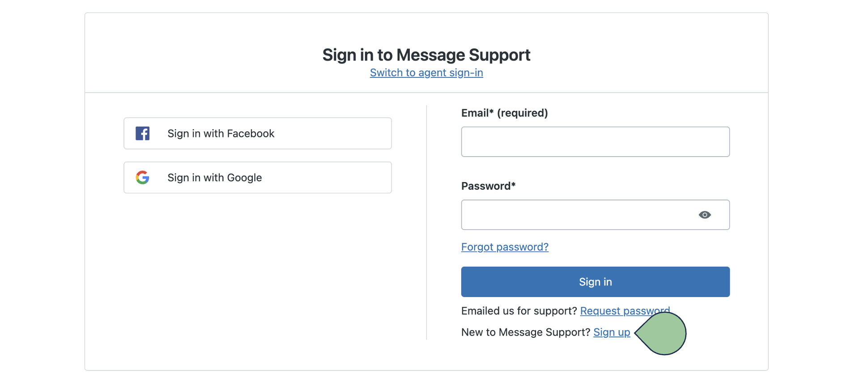
Task: Choose Sign in with Google
Action: point(257,178)
